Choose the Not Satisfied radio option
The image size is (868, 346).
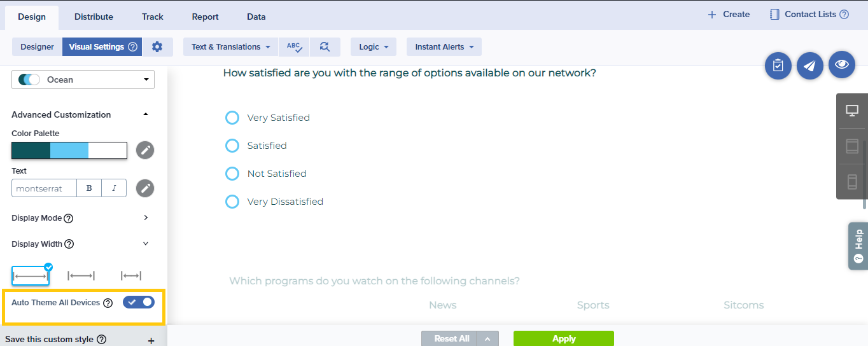click(232, 174)
